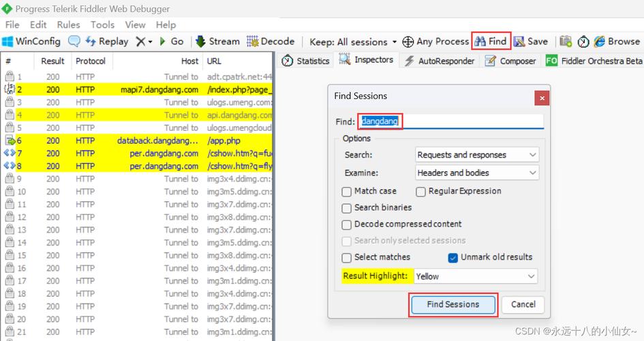The width and height of the screenshot is (644, 341).
Task: Open the Tools menu
Action: pos(102,25)
